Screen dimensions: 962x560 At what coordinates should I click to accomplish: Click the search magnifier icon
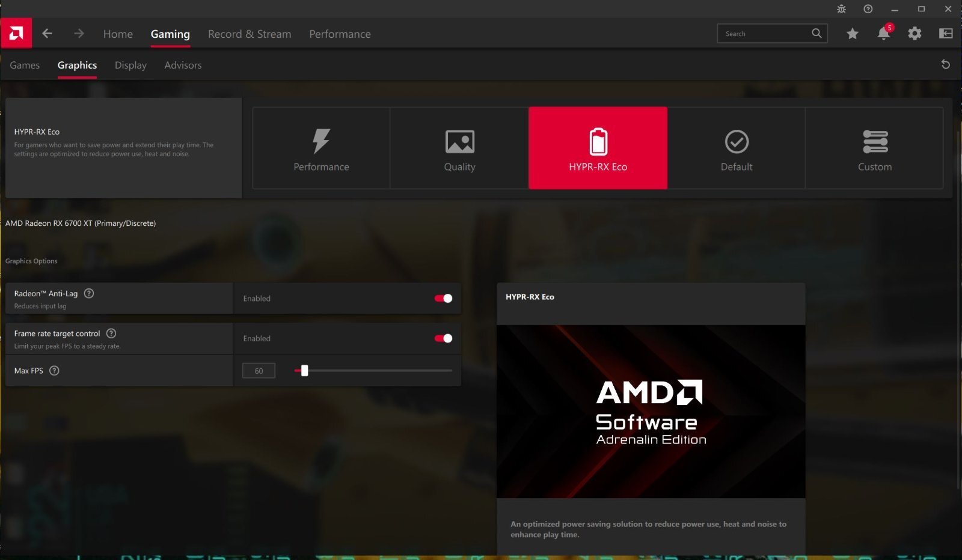(x=816, y=34)
